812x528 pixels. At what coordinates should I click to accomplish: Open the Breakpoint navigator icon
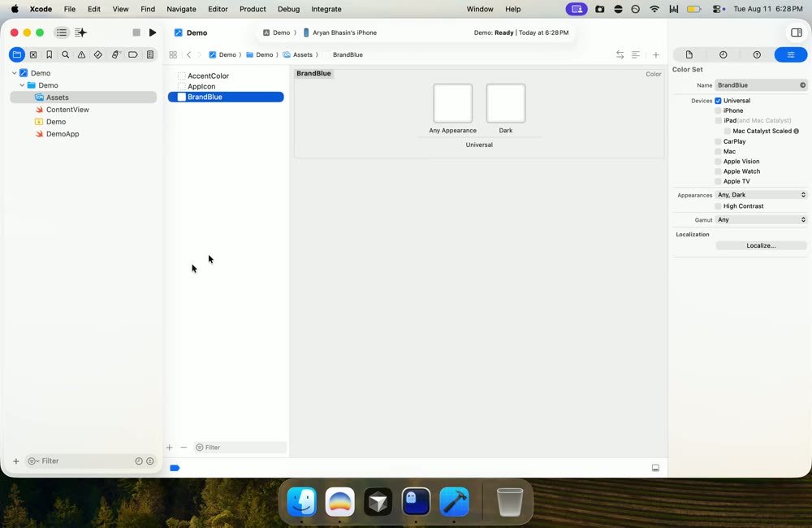(133, 54)
